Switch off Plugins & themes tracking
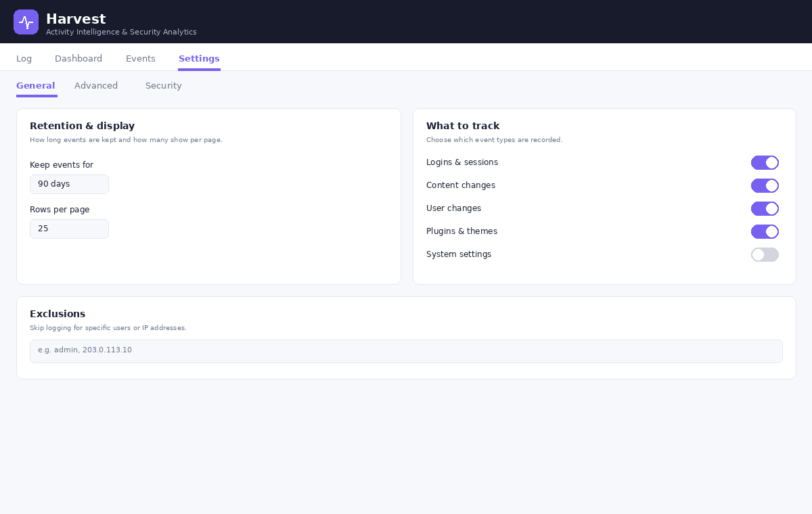This screenshot has height=514, width=812. click(x=765, y=231)
